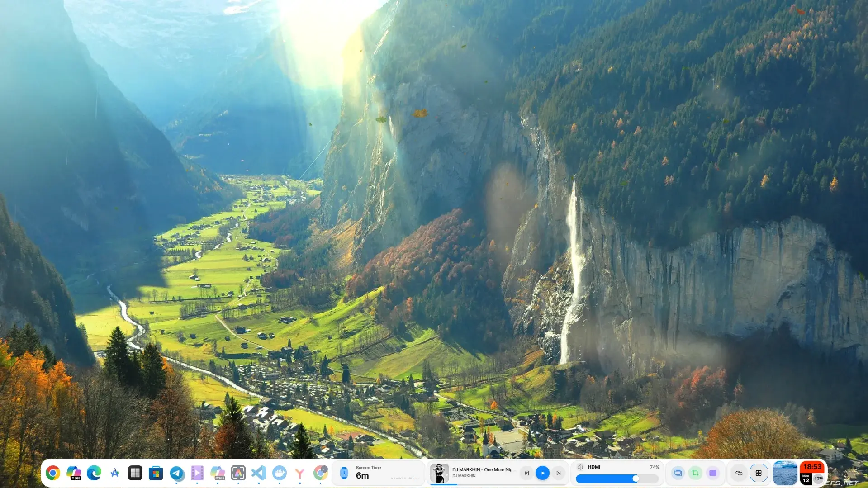
Task: Go back to the previous track
Action: point(526,473)
